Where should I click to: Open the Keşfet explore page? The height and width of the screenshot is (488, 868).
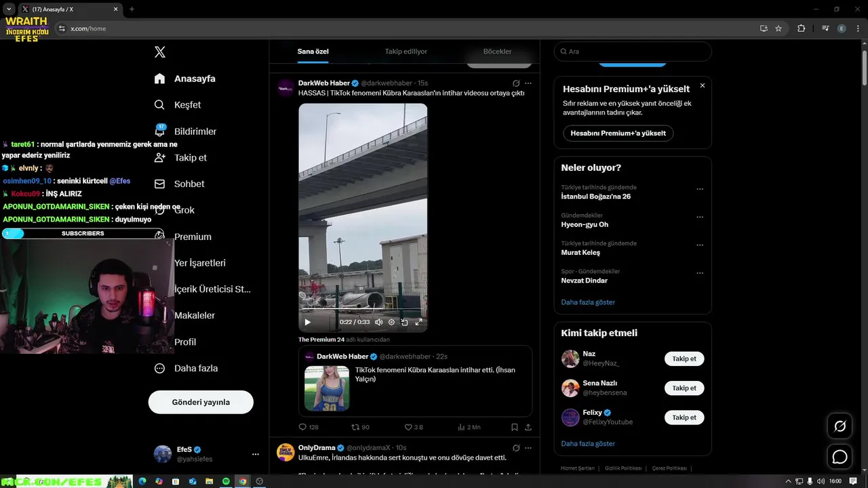[178, 105]
